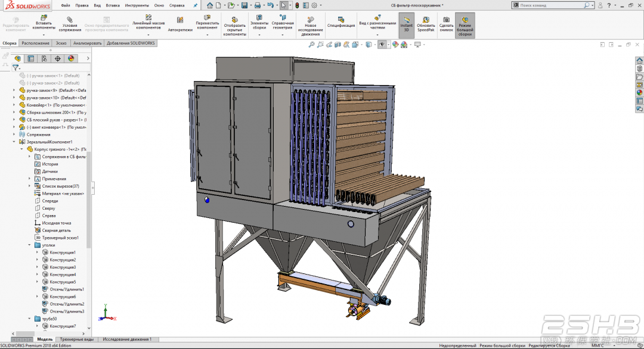644x349 pixels.
Task: Click the Print icon
Action: [x=257, y=5]
